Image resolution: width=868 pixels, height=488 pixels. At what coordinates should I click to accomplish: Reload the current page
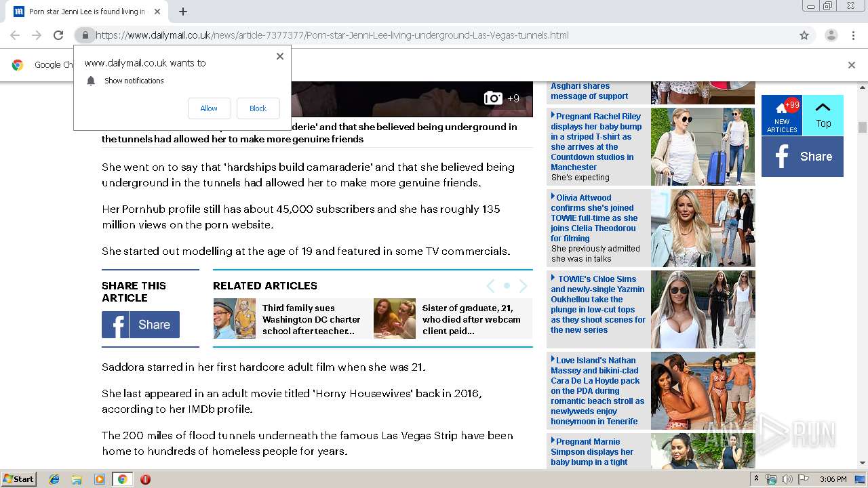[58, 35]
